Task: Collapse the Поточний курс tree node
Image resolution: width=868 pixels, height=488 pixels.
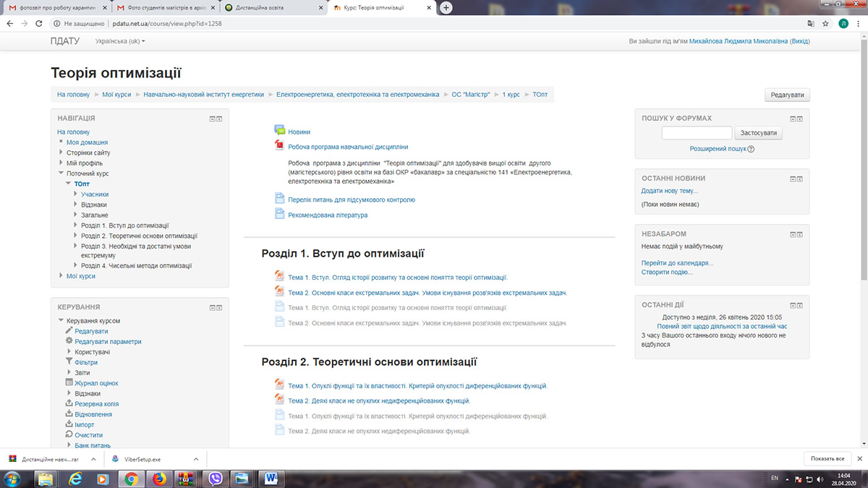Action: click(61, 174)
